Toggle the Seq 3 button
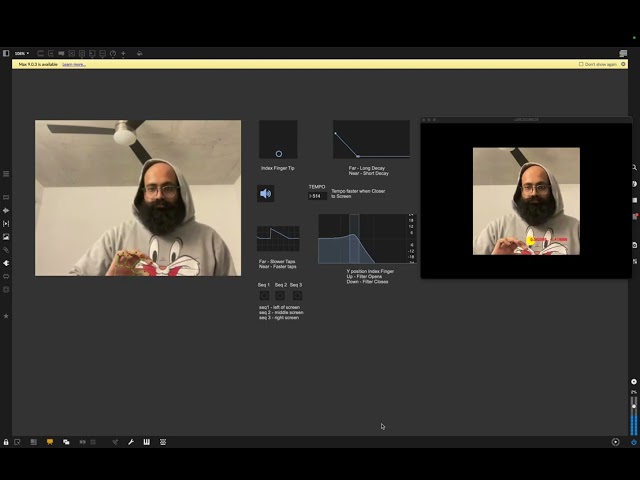This screenshot has width=640, height=480. coord(297,296)
